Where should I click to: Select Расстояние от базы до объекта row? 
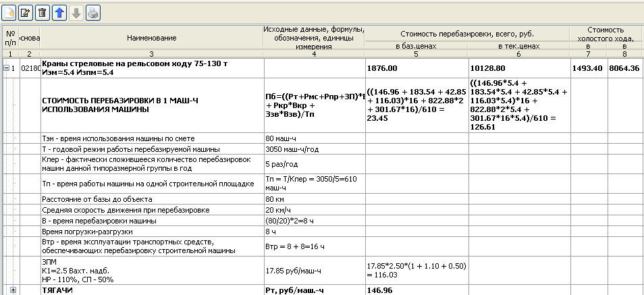(152, 199)
